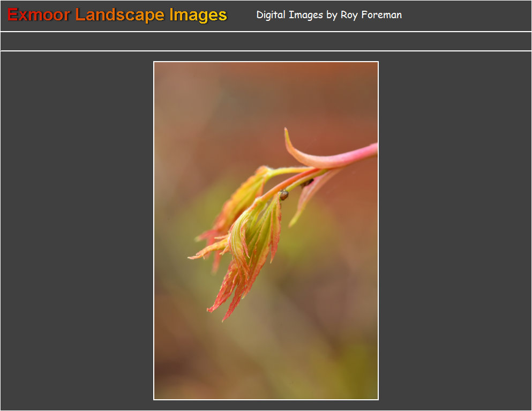Click the small insect beside the large bud
532x411 pixels.
(x=283, y=195)
